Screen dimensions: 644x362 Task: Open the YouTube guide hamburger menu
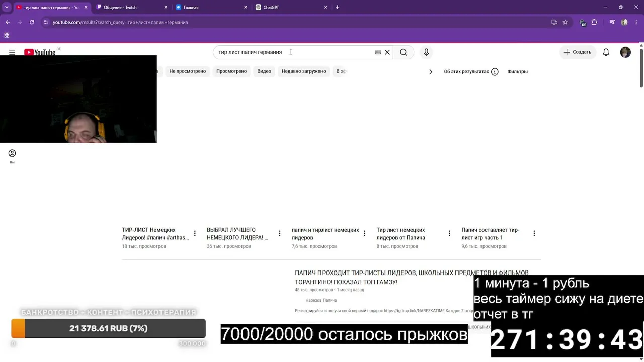(x=12, y=52)
